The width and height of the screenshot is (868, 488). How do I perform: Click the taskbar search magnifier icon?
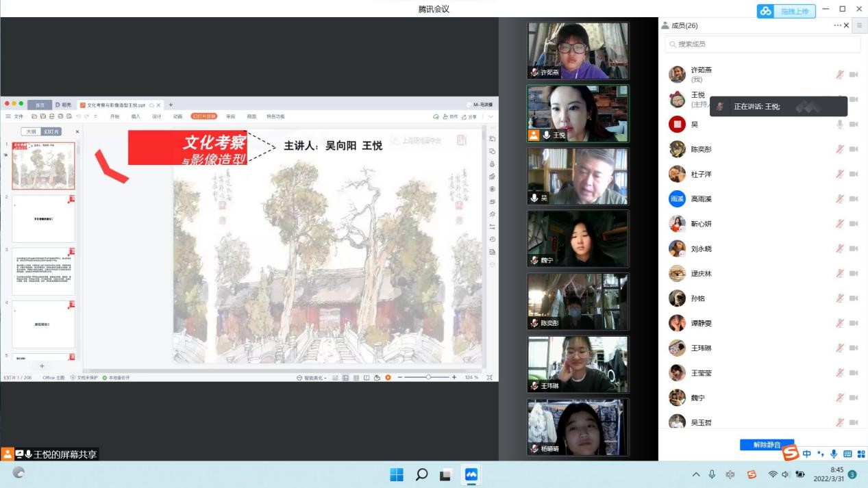pyautogui.click(x=422, y=474)
